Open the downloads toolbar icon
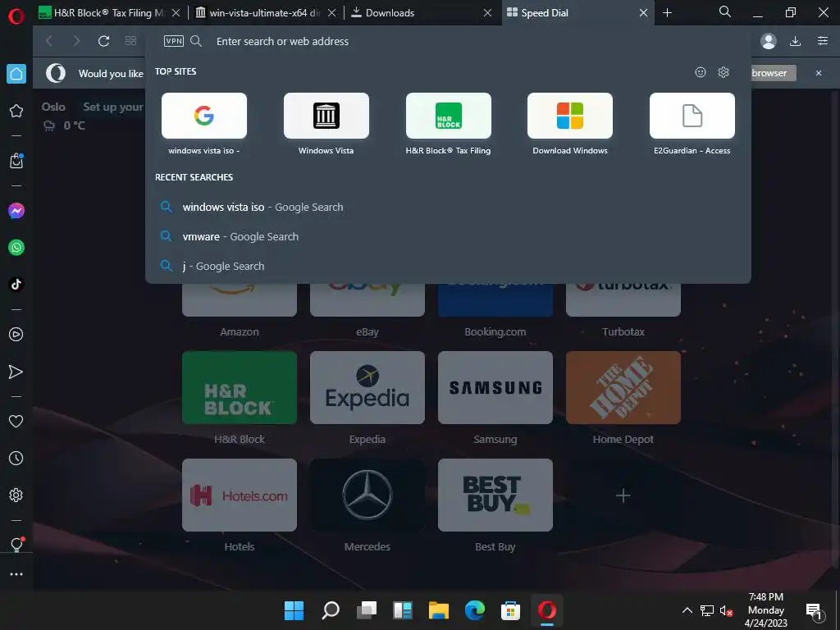The image size is (840, 630). coord(796,41)
